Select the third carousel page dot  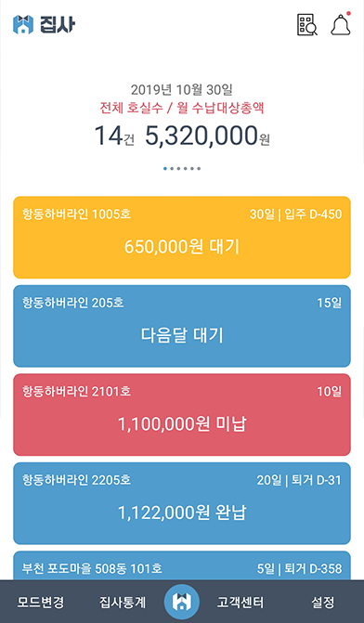tap(178, 168)
